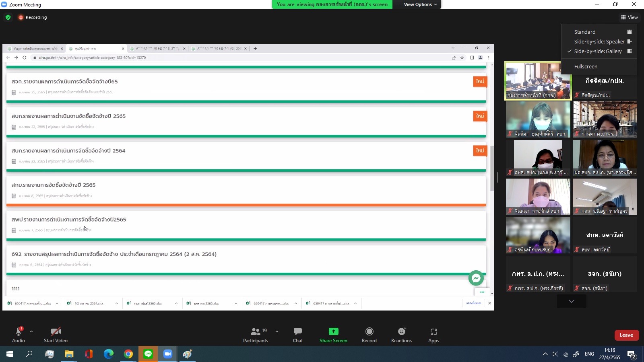Click the red Leave button
Image resolution: width=644 pixels, height=362 pixels.
(626, 335)
